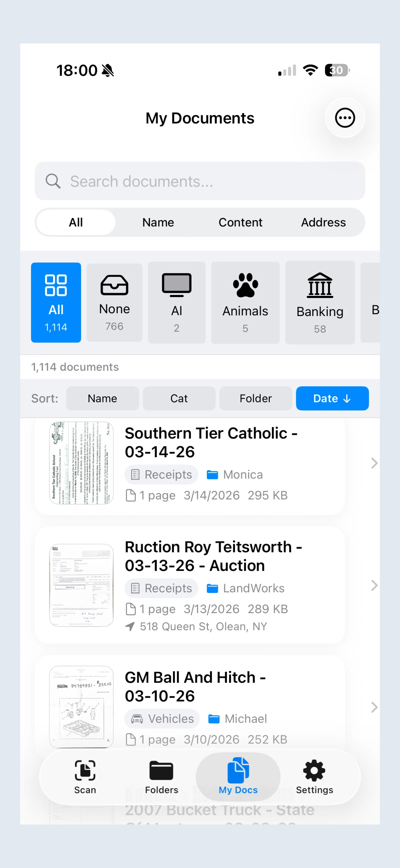400x868 pixels.
Task: Tap the Receipts tag on Southern Tier Catholic
Action: 161,475
